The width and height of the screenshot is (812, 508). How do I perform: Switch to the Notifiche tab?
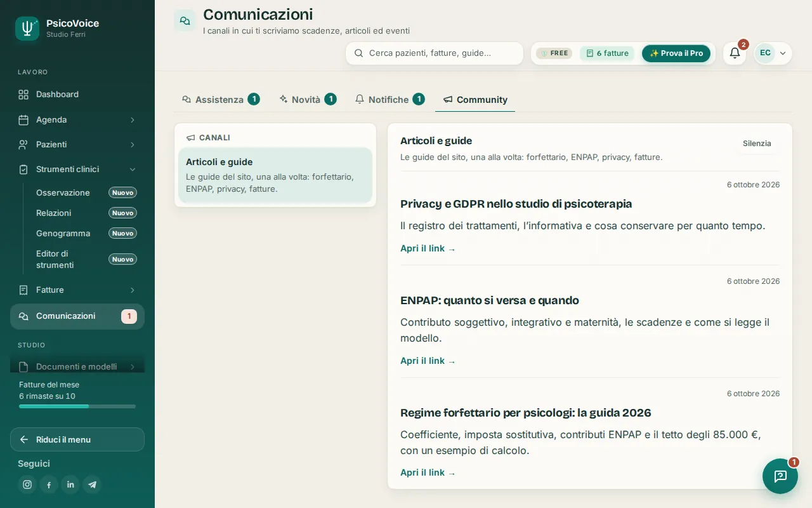pyautogui.click(x=390, y=100)
